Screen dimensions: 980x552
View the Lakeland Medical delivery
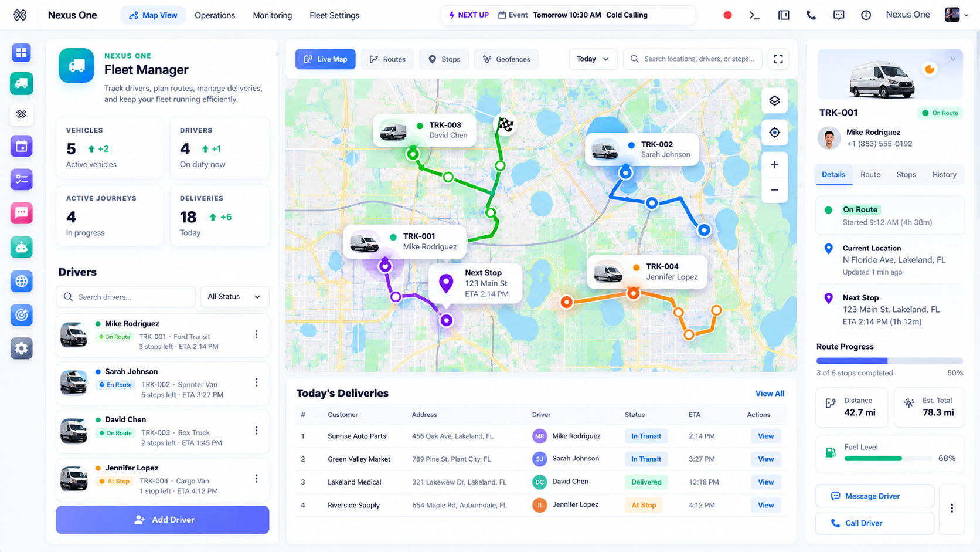(765, 482)
